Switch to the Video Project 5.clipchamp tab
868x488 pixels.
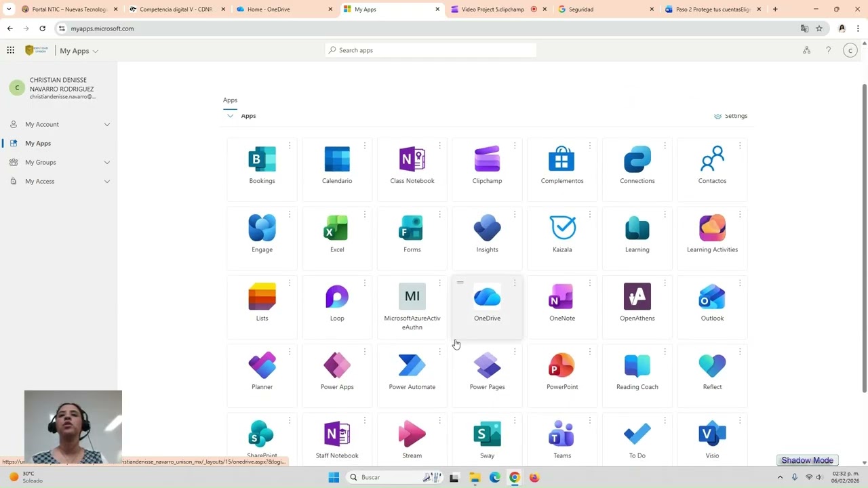(498, 9)
